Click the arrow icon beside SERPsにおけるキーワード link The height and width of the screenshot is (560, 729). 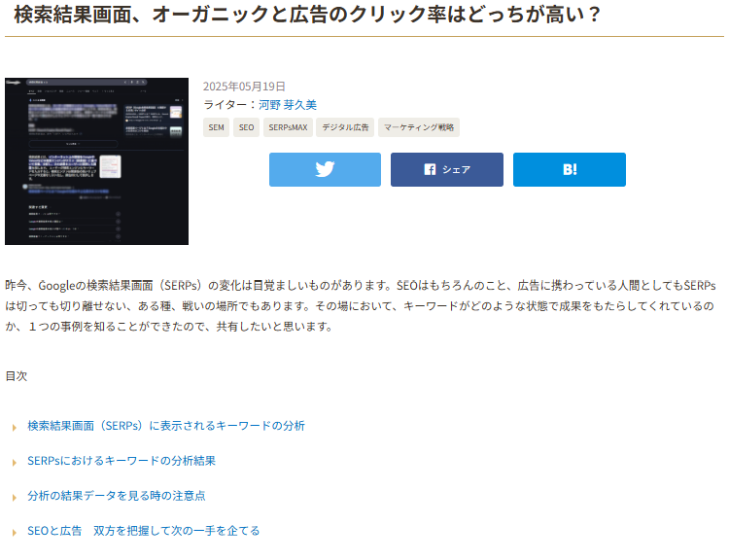point(14,462)
